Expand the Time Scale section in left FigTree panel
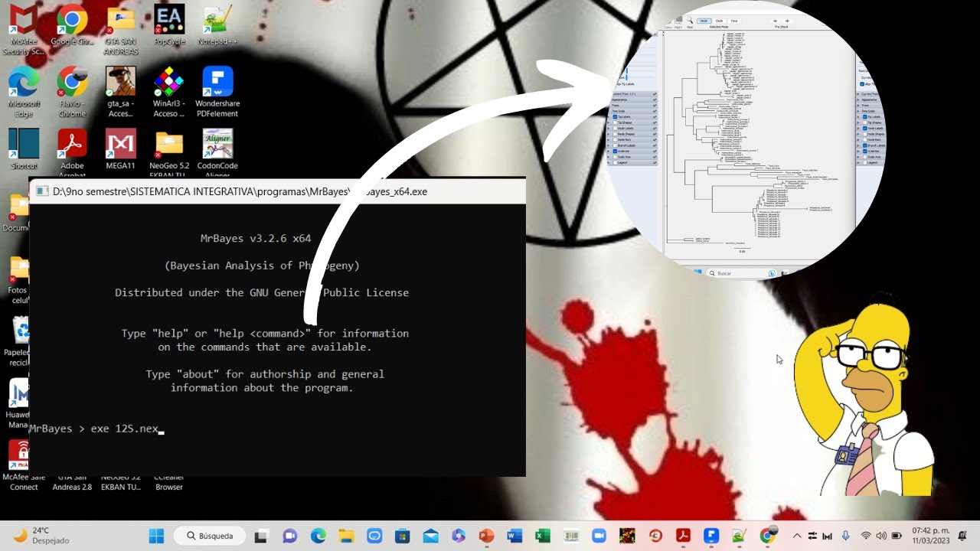The height and width of the screenshot is (551, 980). pyautogui.click(x=632, y=111)
